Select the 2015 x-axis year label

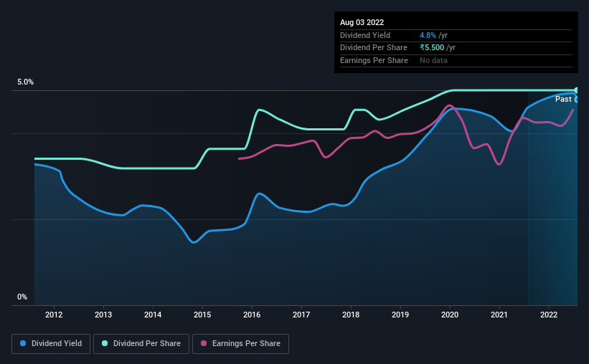202,315
